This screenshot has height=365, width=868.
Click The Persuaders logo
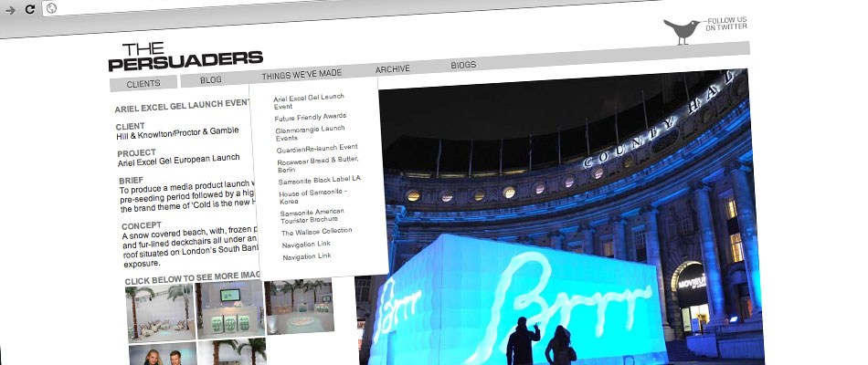pos(185,57)
